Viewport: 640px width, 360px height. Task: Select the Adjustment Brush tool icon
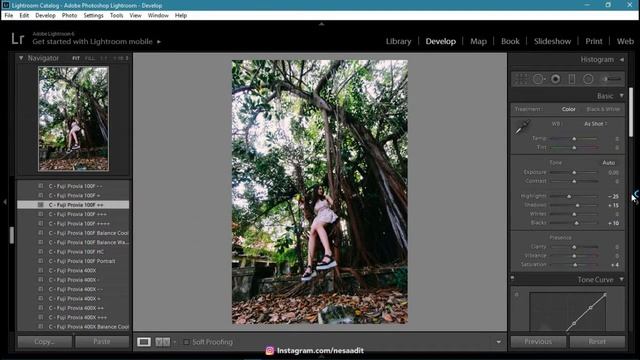(612, 79)
